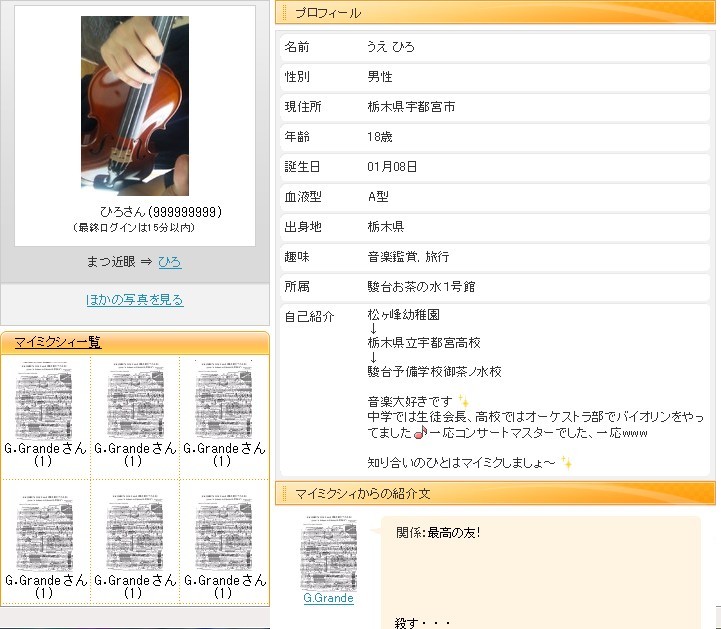Click the 自己紹介 label
This screenshot has width=721, height=629.
pos(309,316)
